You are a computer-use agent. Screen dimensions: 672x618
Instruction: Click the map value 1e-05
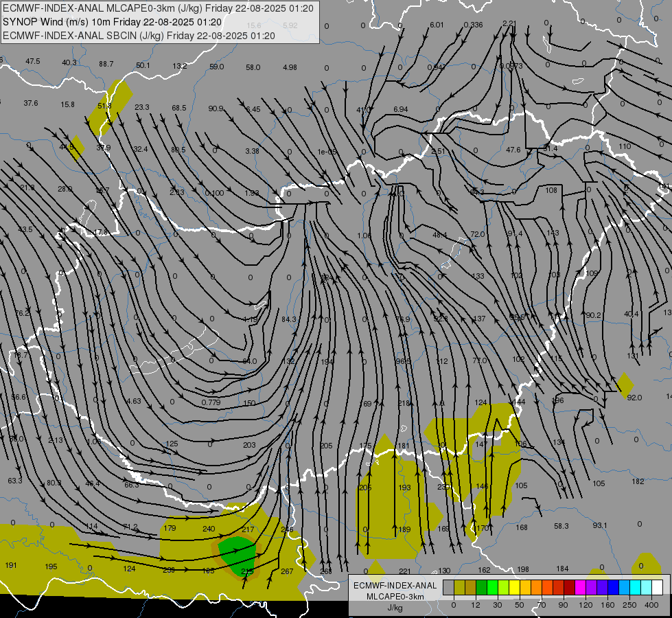[327, 152]
